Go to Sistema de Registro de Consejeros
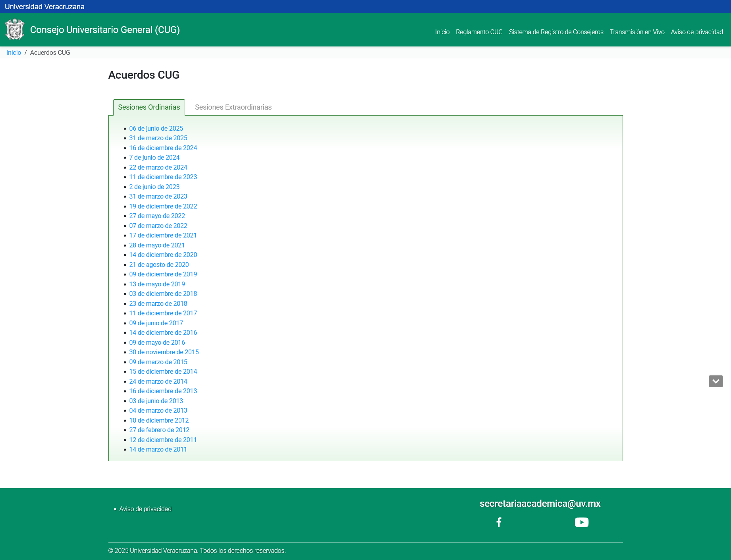This screenshot has height=560, width=731. click(556, 32)
